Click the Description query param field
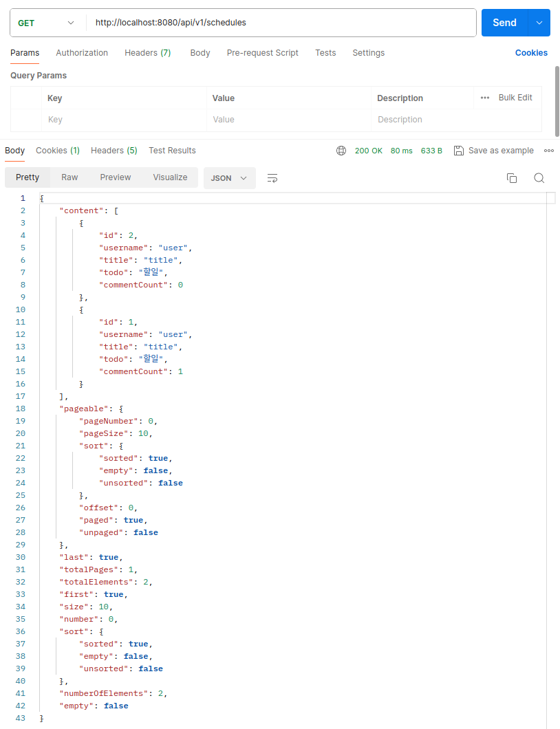Viewport: 560px width, 729px height. tap(456, 120)
